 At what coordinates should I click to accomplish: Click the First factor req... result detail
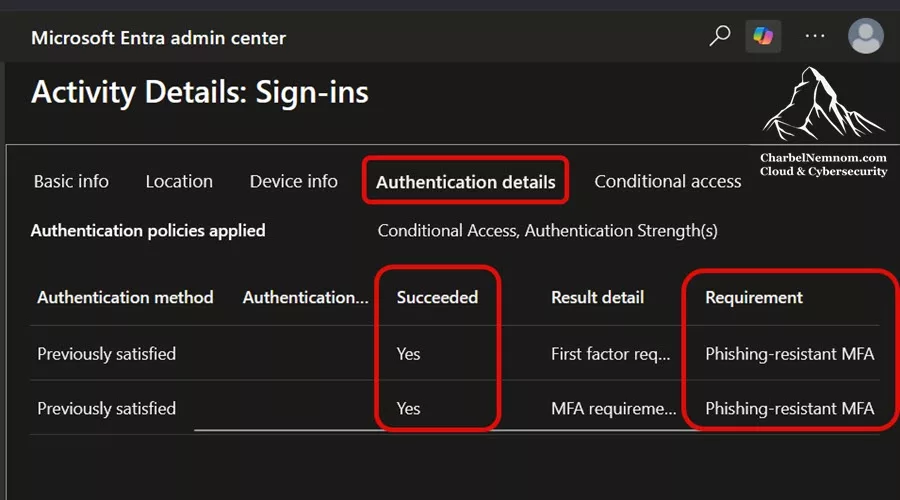(611, 354)
